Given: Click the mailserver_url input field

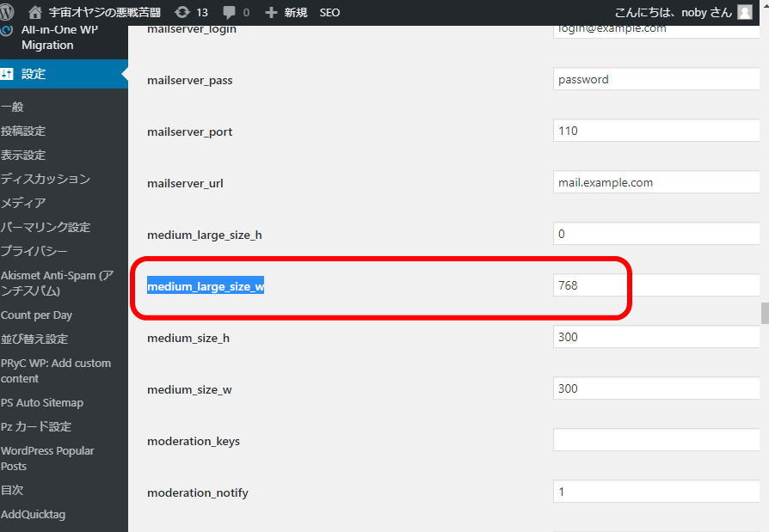Looking at the screenshot, I should (656, 182).
